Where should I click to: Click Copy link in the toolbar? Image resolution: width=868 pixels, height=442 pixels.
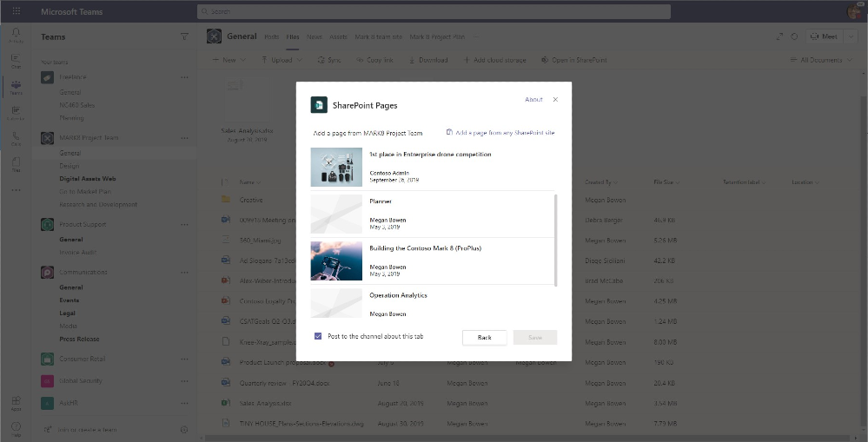(x=374, y=60)
